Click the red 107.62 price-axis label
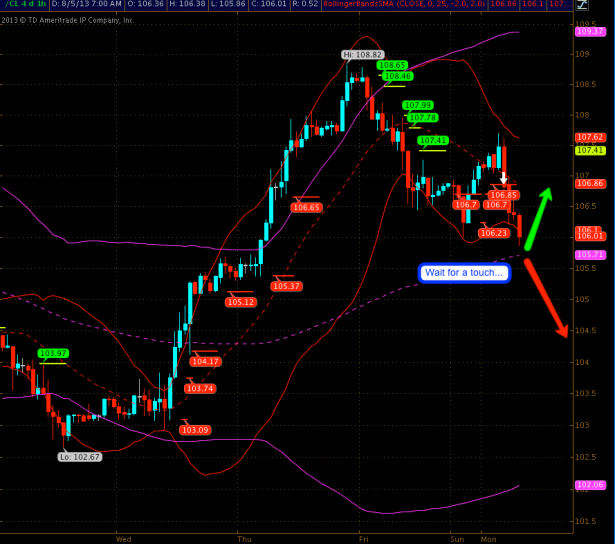The height and width of the screenshot is (544, 615). point(590,137)
